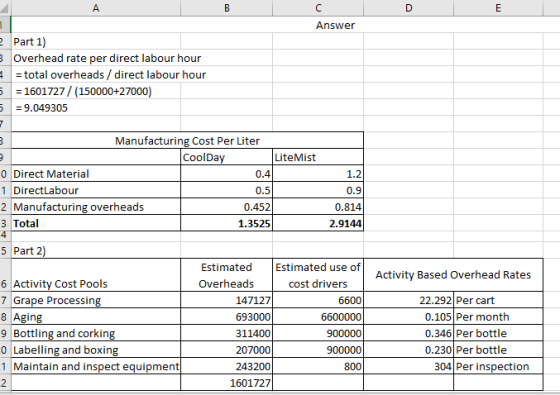This screenshot has width=560, height=395.
Task: Select LiteMist Direct Material value 1.2
Action: [318, 174]
